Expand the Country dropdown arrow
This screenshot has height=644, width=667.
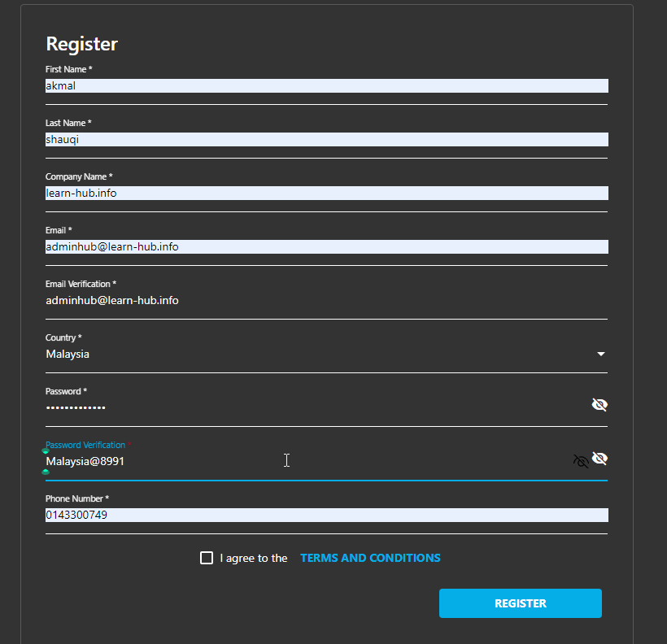[x=601, y=355]
